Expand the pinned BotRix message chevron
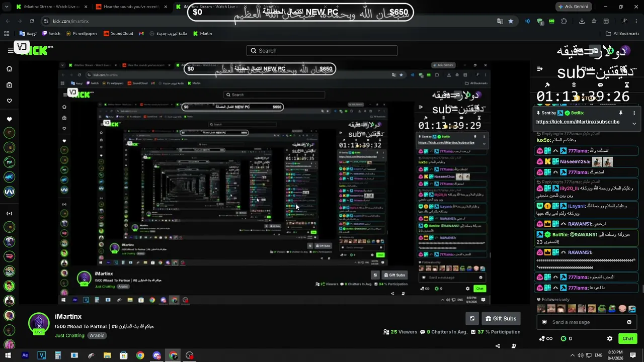The image size is (644, 362). pyautogui.click(x=634, y=123)
